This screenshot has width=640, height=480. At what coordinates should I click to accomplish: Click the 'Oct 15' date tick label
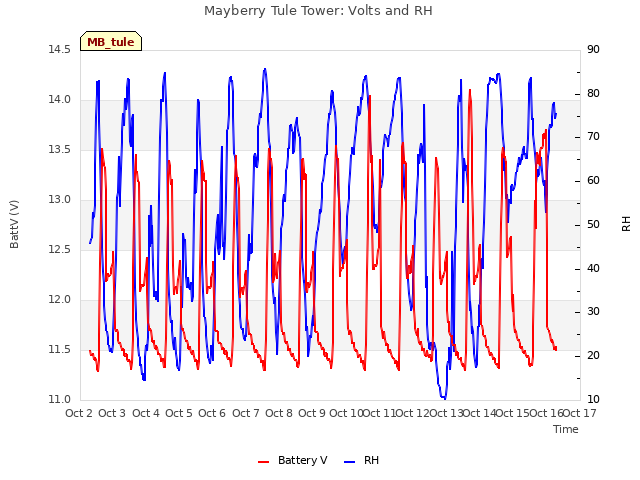pos(513,413)
